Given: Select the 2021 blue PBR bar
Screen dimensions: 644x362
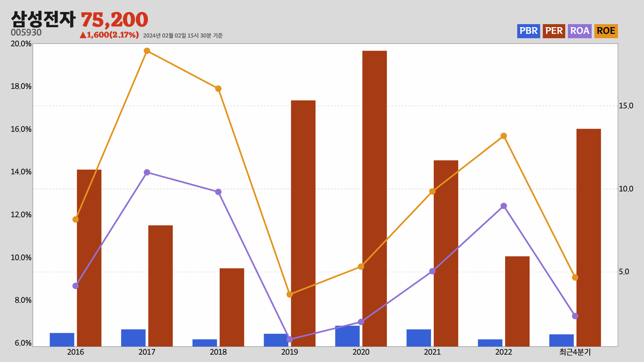Looking at the screenshot, I should pyautogui.click(x=419, y=338).
